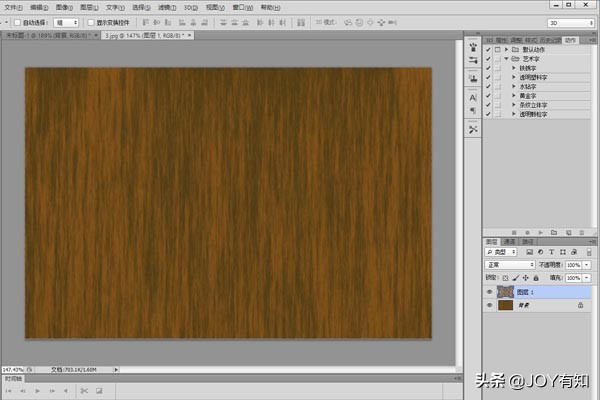Open the blend mode 正常 dropdown
Viewport: 600px width, 400px height.
508,265
